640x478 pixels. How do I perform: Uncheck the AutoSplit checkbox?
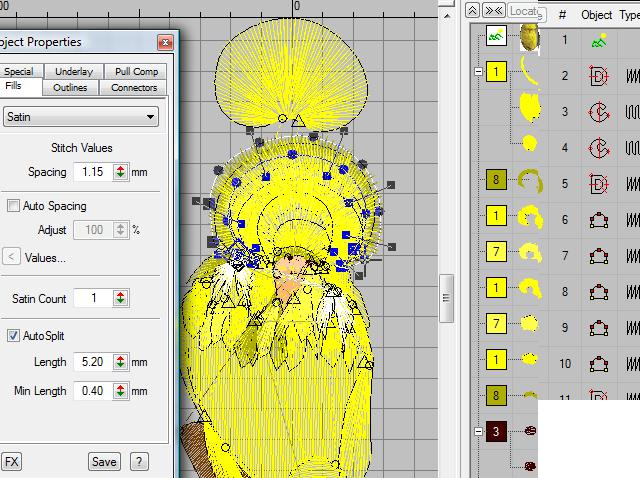point(13,335)
